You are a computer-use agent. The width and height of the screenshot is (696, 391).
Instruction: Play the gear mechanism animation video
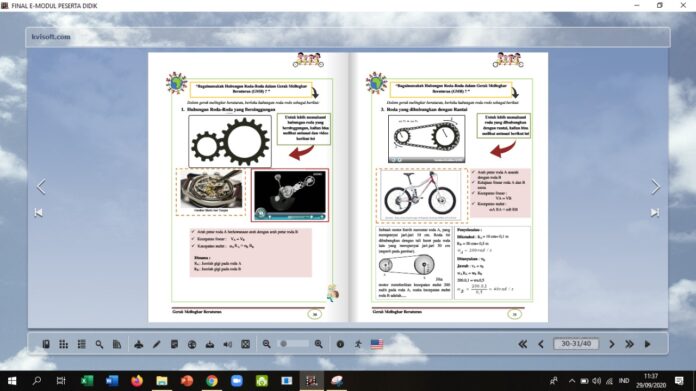click(290, 195)
